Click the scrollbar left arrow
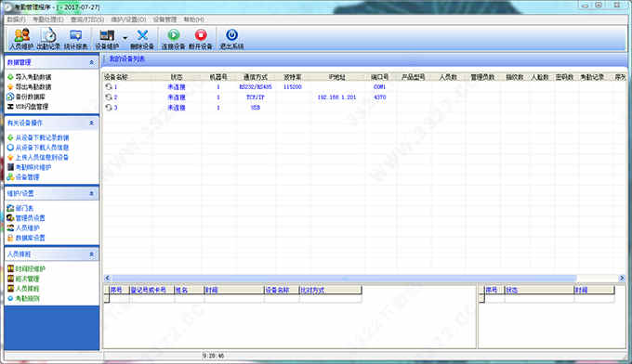 pyautogui.click(x=107, y=279)
